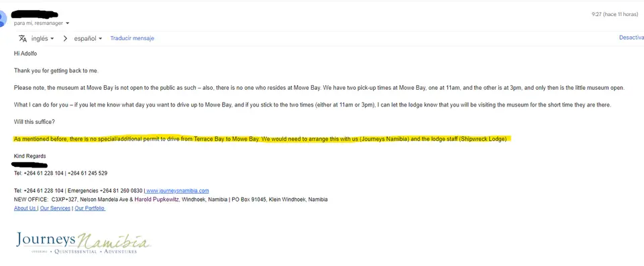644x266 pixels.
Task: Open the inglés source language dropdown
Action: click(43, 39)
